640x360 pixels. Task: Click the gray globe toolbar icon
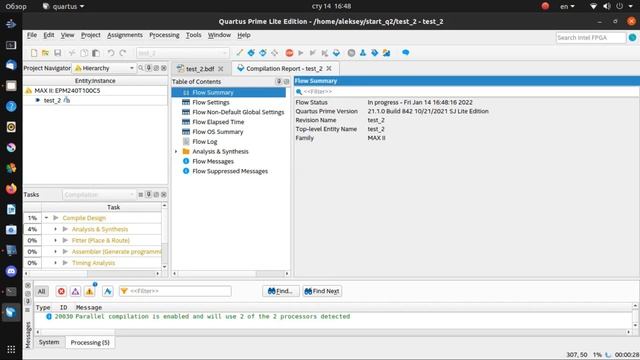(x=351, y=53)
